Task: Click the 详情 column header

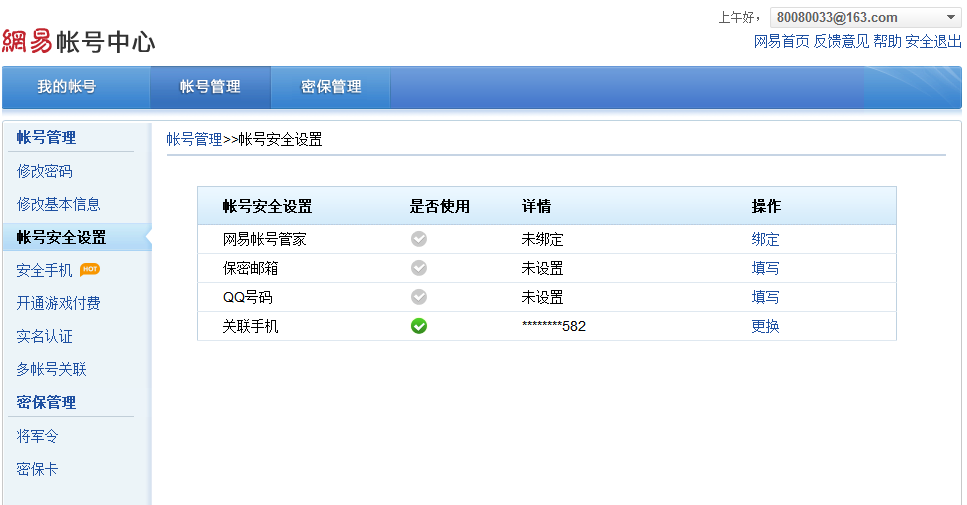Action: tap(537, 207)
